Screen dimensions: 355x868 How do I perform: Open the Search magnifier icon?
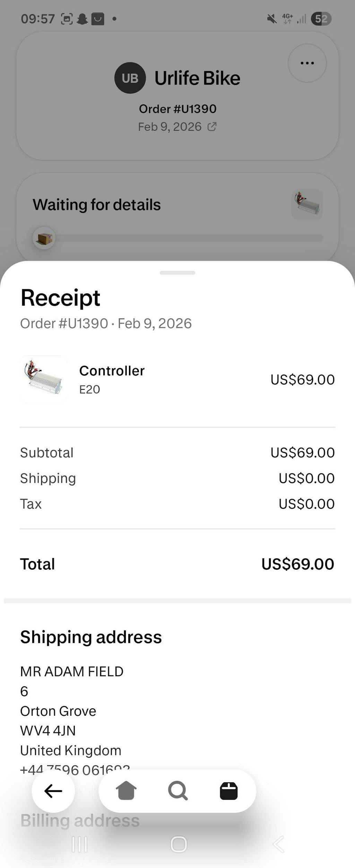pos(177,791)
